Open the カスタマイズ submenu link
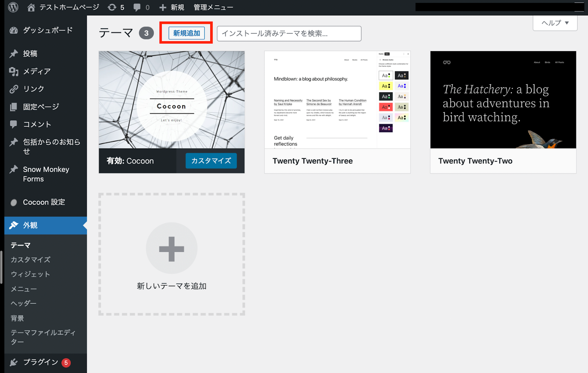The image size is (588, 373). [31, 260]
